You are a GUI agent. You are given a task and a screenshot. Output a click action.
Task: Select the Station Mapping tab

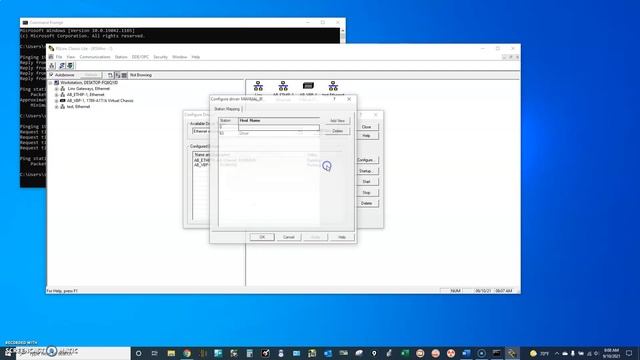pyautogui.click(x=227, y=109)
